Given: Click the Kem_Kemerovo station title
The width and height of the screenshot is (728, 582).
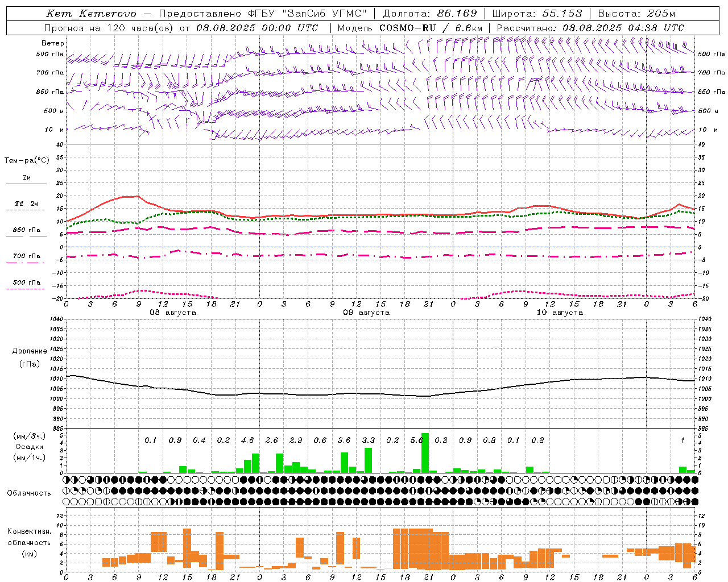Looking at the screenshot, I should click(x=91, y=14).
